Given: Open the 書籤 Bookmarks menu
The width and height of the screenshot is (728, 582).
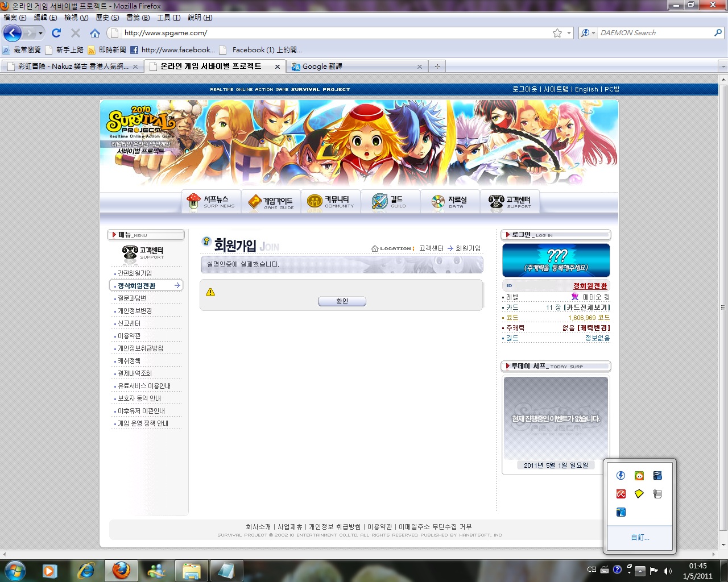Looking at the screenshot, I should pyautogui.click(x=138, y=18).
